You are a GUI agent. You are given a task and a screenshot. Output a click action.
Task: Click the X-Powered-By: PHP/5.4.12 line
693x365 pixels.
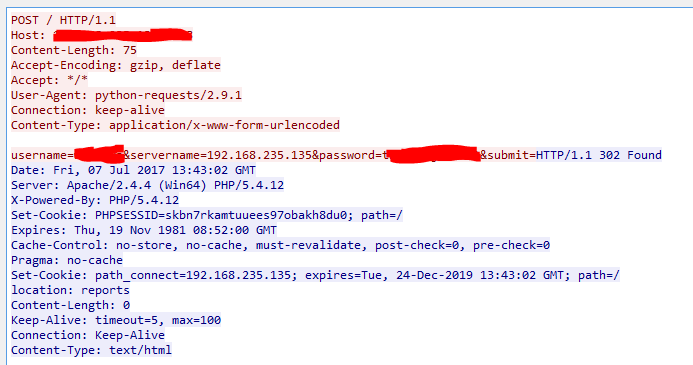pos(95,201)
